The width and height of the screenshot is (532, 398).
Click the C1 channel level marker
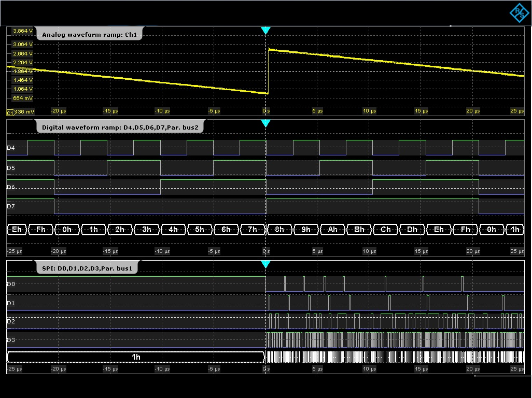click(x=10, y=112)
